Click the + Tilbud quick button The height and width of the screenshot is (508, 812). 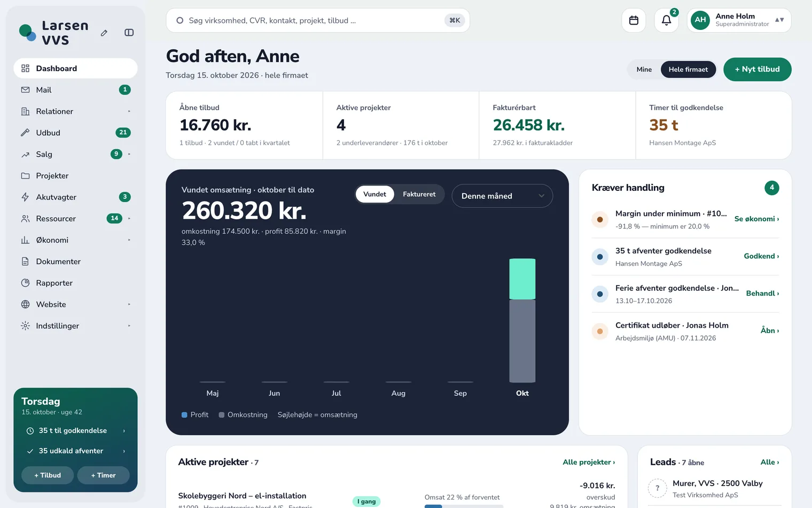pyautogui.click(x=48, y=475)
